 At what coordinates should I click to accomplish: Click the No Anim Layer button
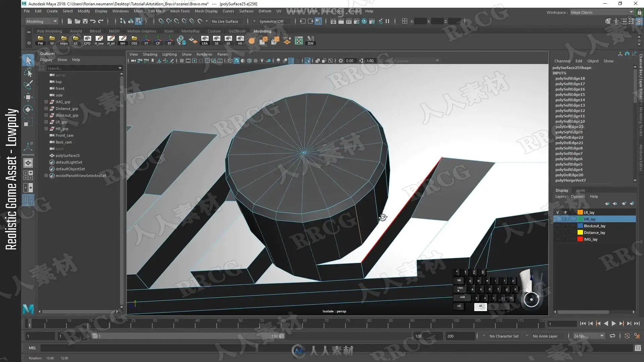[545, 336]
